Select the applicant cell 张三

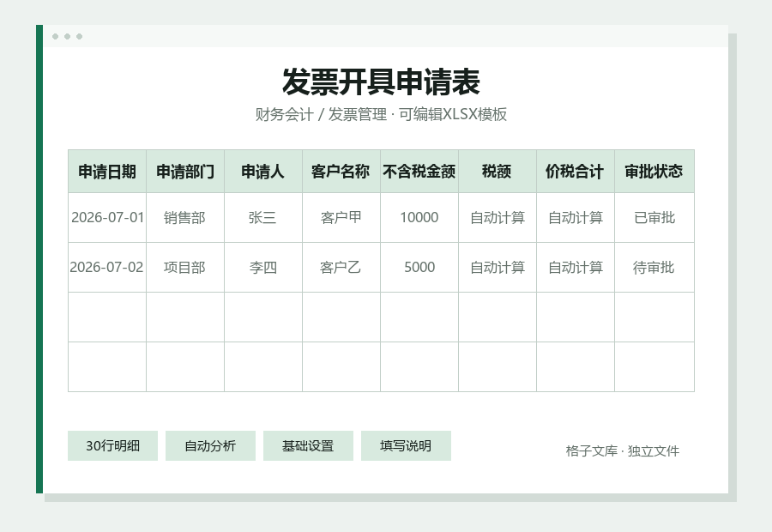tap(263, 218)
